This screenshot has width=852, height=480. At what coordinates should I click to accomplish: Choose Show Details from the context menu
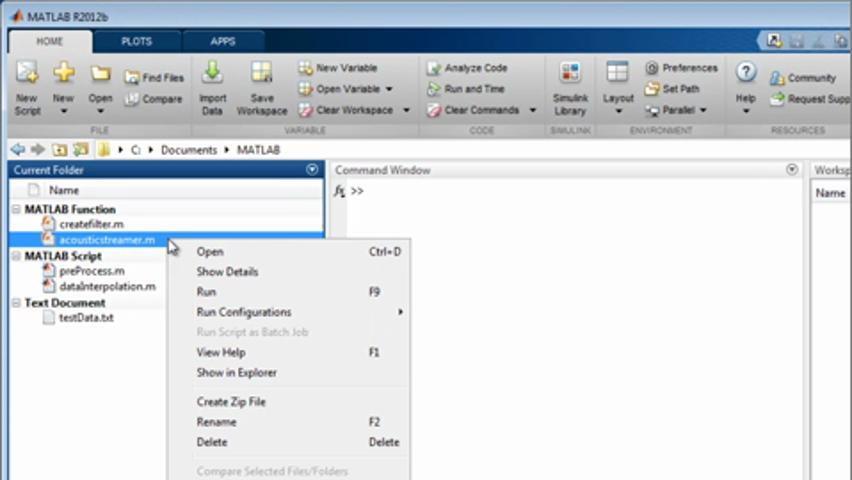point(289,272)
